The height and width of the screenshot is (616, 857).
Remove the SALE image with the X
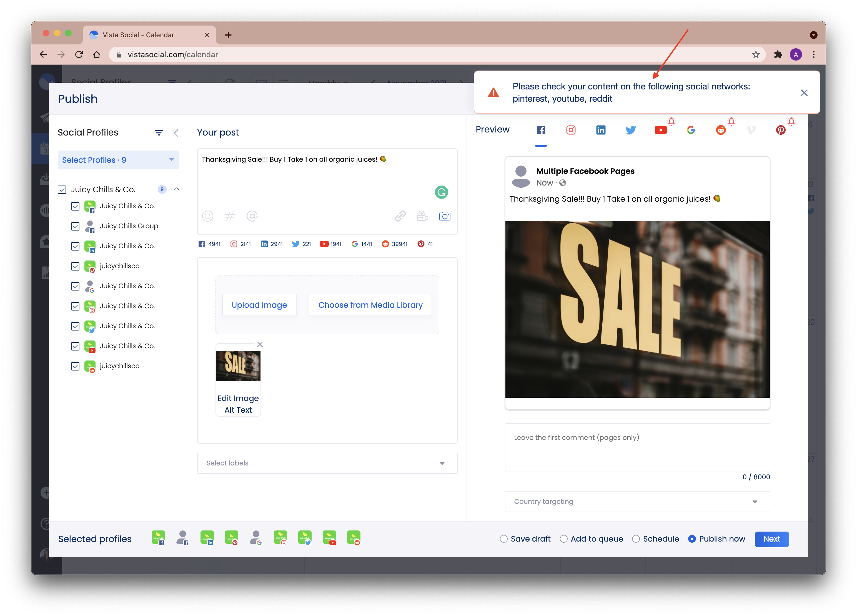click(x=260, y=344)
